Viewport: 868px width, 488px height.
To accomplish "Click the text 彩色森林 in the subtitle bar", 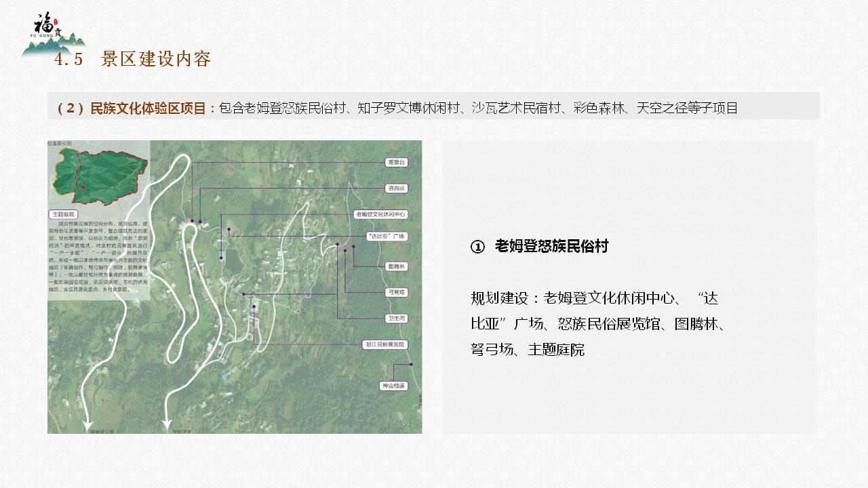I will click(x=599, y=108).
